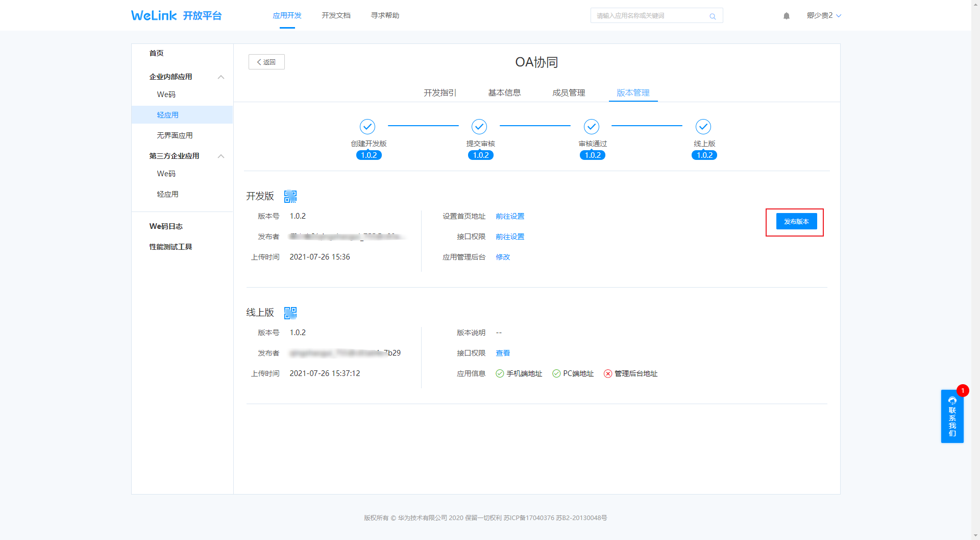This screenshot has width=980, height=540.
Task: Click the 发布版本 button
Action: (796, 221)
